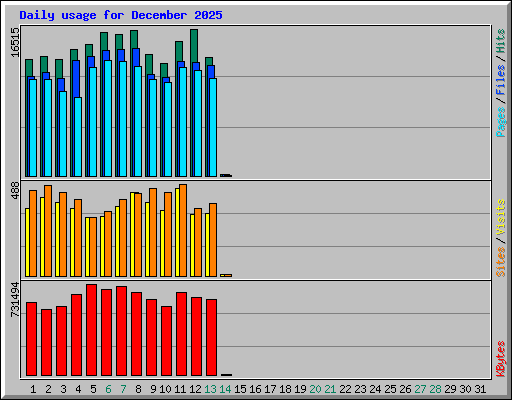
Task: Click the cyan Pages bar for day 13
Action: point(213,128)
